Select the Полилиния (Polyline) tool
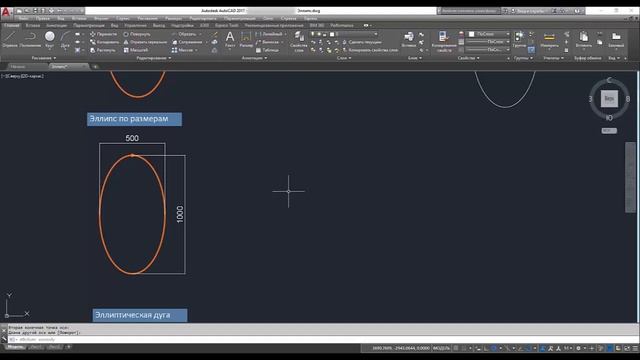Screen dimensions: 640x360 point(30,40)
